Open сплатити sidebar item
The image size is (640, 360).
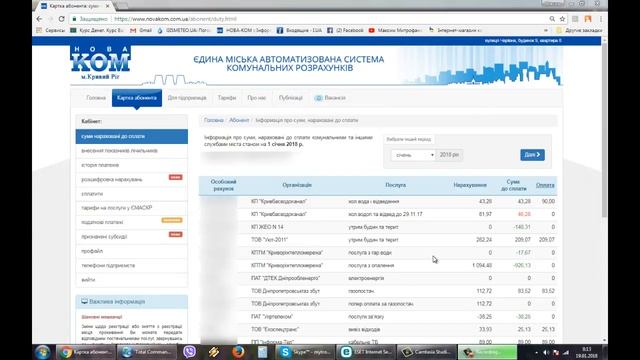click(x=132, y=193)
